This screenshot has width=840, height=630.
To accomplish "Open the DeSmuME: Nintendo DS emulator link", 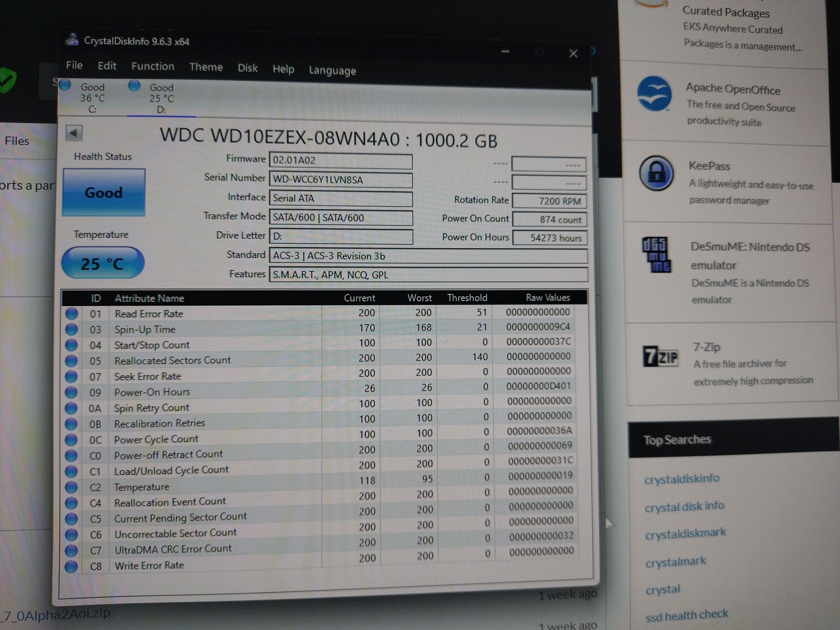I will 750,256.
